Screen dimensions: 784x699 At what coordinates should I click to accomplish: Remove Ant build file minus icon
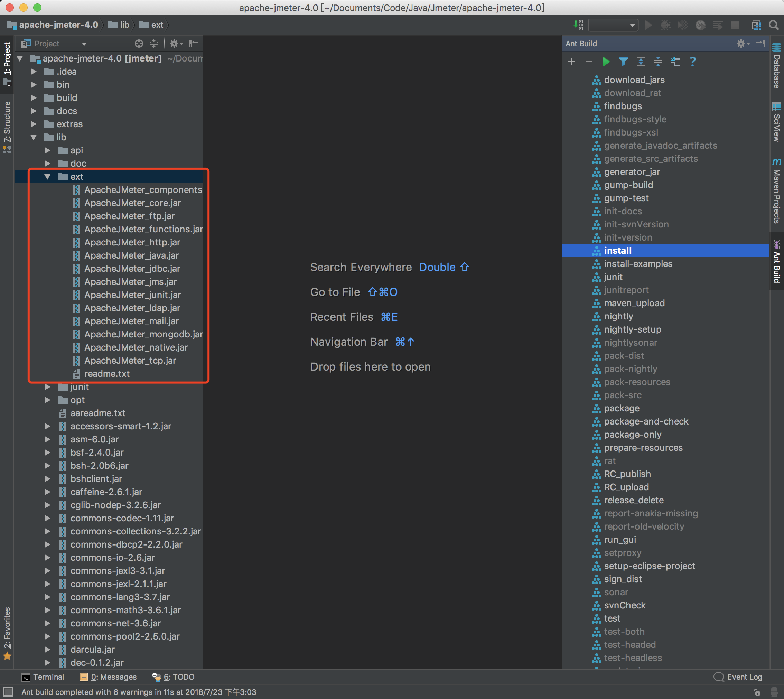589,62
